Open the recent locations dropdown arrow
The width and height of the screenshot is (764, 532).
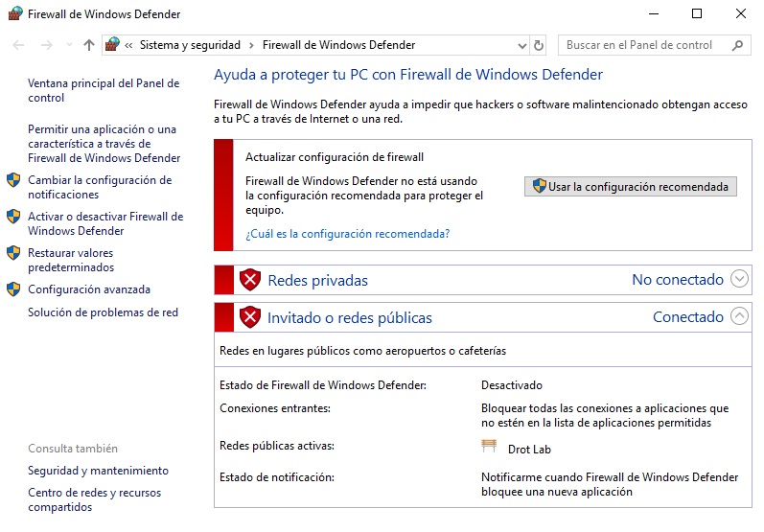pyautogui.click(x=69, y=45)
